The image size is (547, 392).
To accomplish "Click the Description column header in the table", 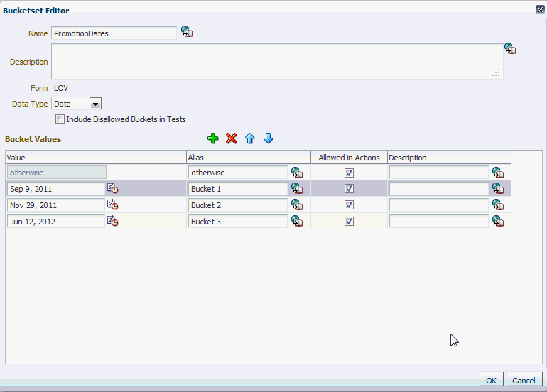I will point(449,158).
